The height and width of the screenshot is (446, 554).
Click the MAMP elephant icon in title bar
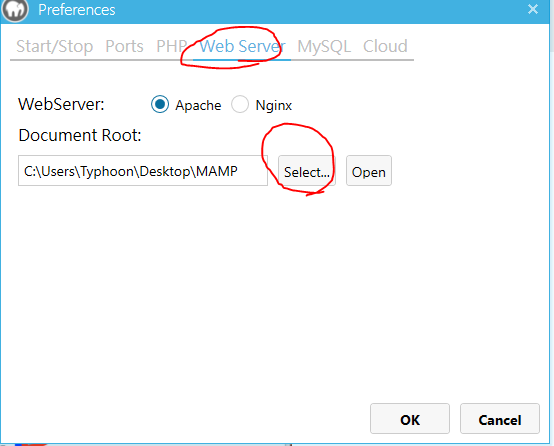14,10
